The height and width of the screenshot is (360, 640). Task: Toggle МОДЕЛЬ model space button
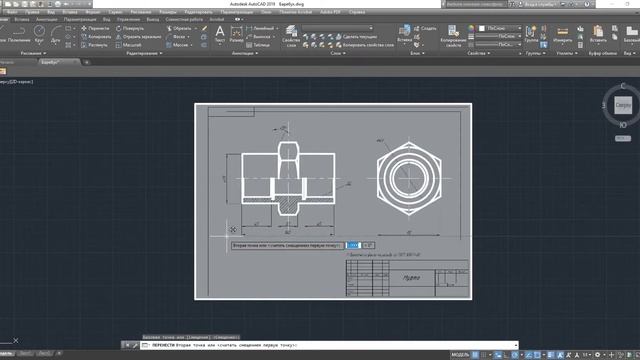tap(460, 355)
